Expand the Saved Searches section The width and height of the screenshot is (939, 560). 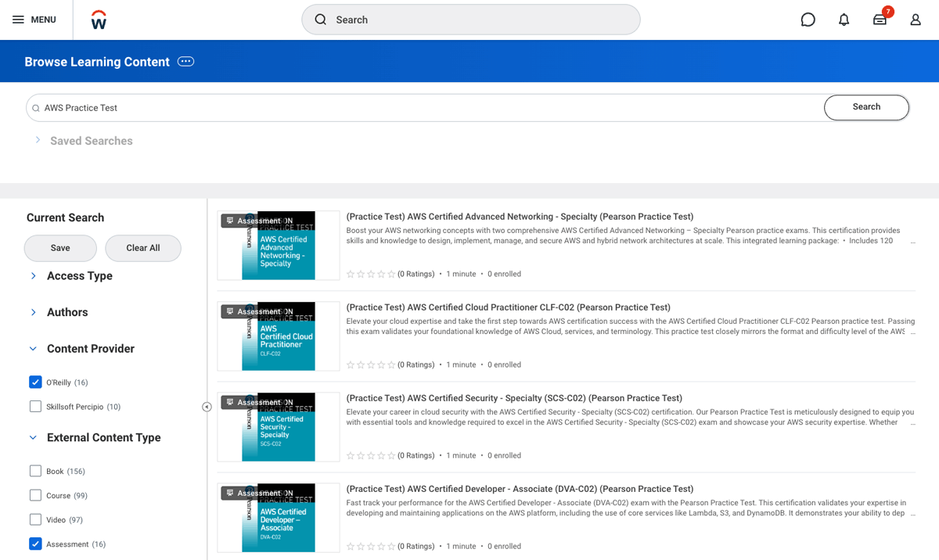point(38,140)
